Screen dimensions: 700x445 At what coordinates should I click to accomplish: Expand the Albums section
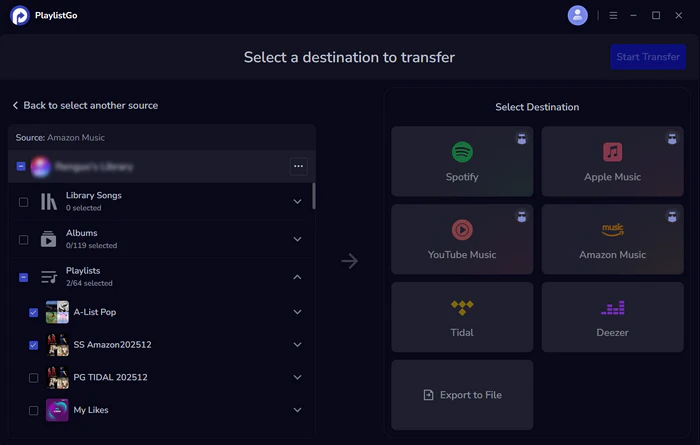[297, 239]
